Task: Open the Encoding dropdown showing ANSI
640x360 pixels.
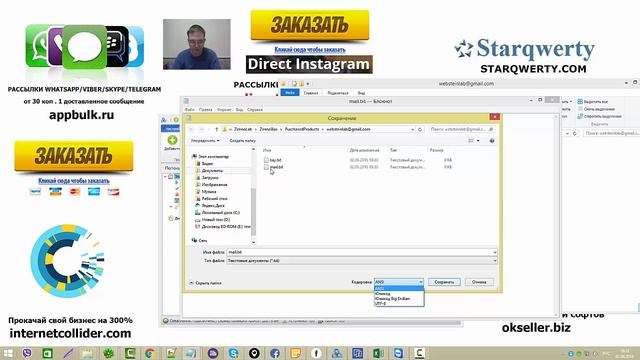Action: (x=399, y=282)
